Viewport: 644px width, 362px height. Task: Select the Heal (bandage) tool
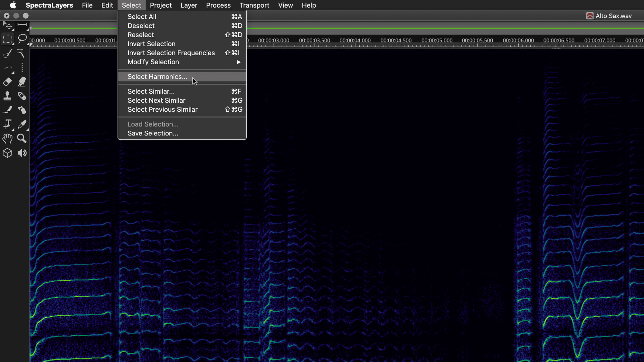22,96
